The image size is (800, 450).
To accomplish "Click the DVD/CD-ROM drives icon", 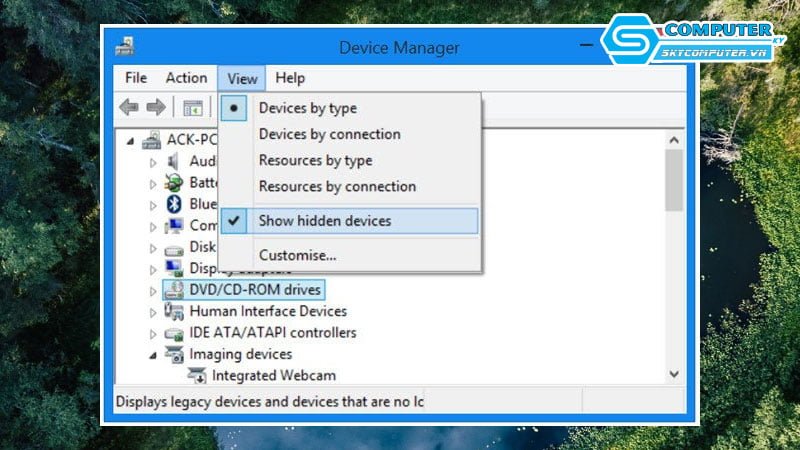I will [174, 290].
